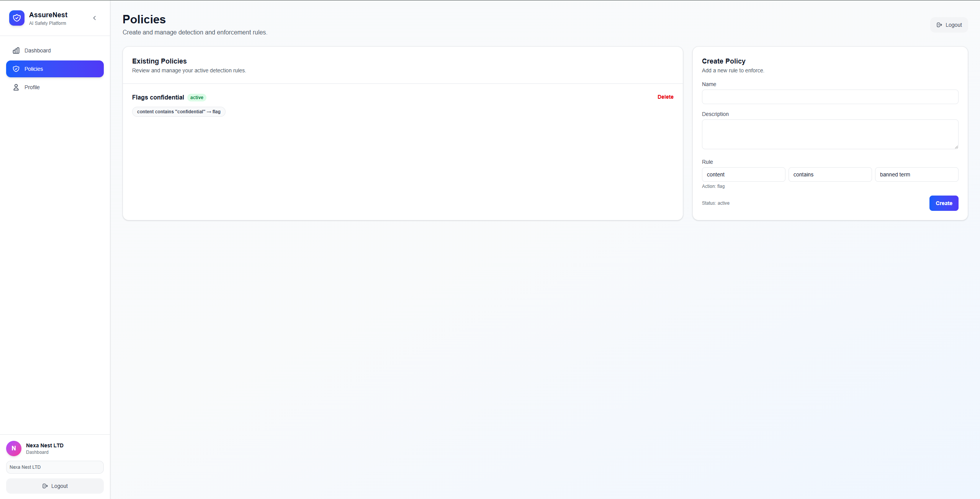Image resolution: width=980 pixels, height=499 pixels.
Task: Open the rule content field dropdown
Action: point(743,174)
